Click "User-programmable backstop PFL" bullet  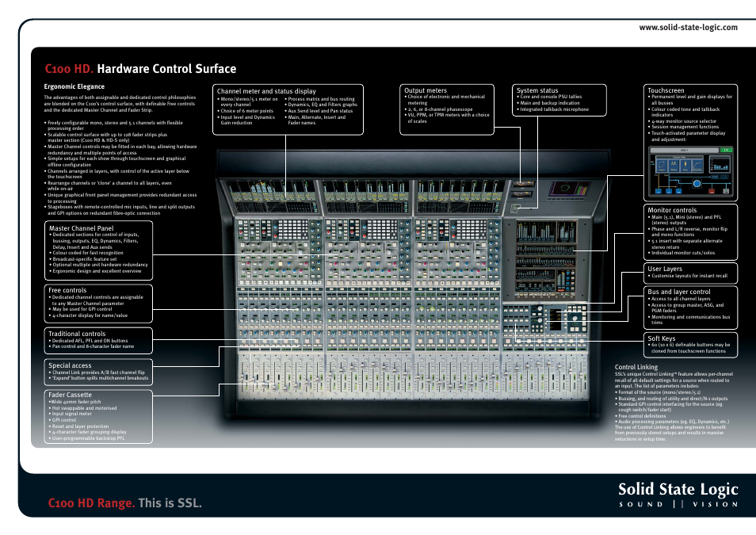click(x=86, y=438)
